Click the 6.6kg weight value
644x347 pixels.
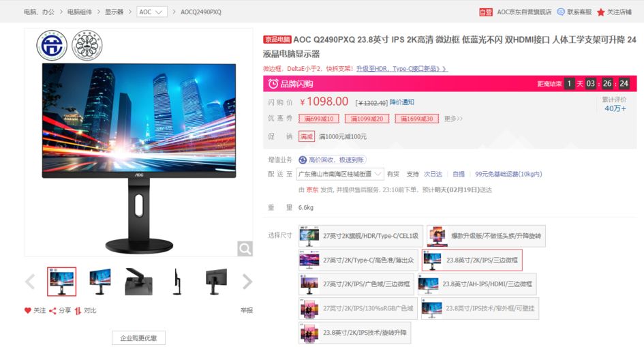(305, 207)
